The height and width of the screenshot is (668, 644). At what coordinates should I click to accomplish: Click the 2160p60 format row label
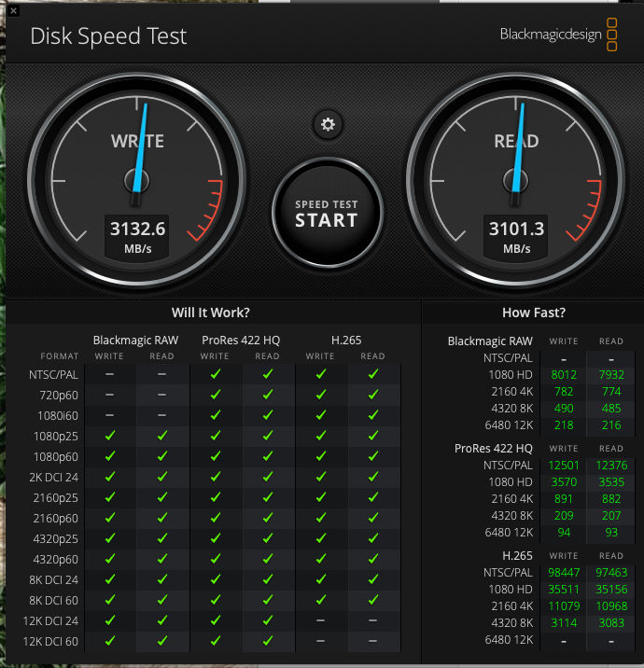56,519
